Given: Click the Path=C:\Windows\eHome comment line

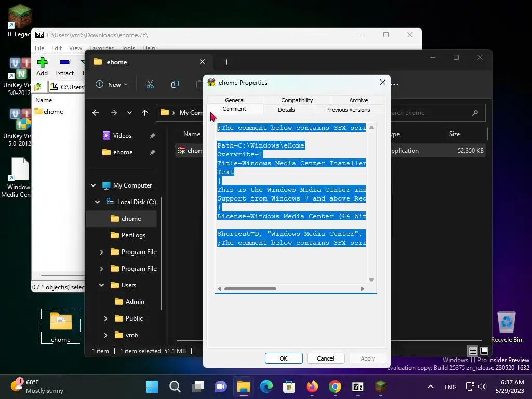Looking at the screenshot, I should coord(261,145).
